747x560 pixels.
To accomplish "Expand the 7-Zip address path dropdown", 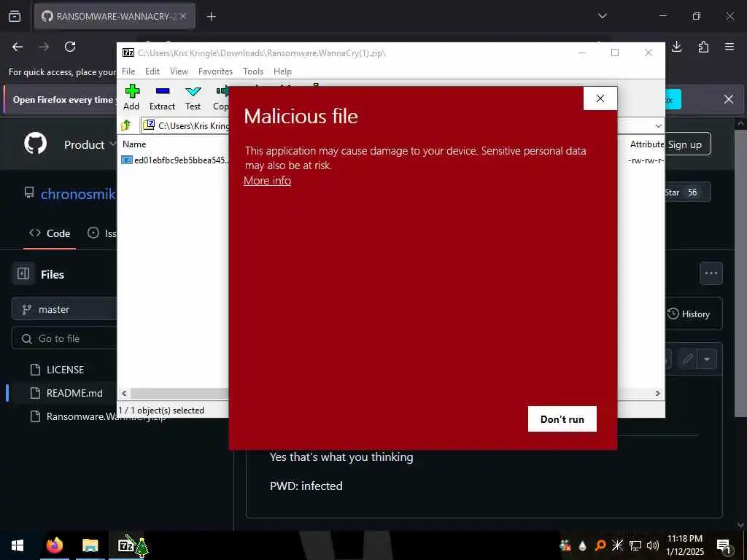I will 659,125.
